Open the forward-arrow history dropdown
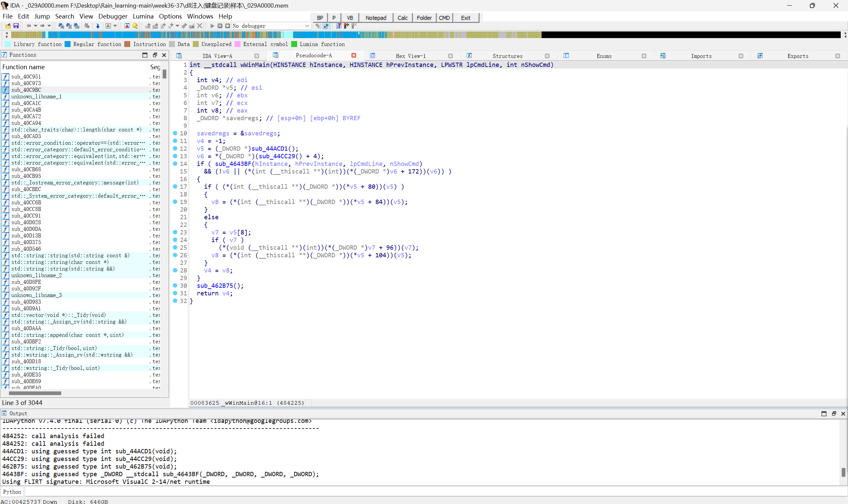This screenshot has width=848, height=504. tap(49, 26)
